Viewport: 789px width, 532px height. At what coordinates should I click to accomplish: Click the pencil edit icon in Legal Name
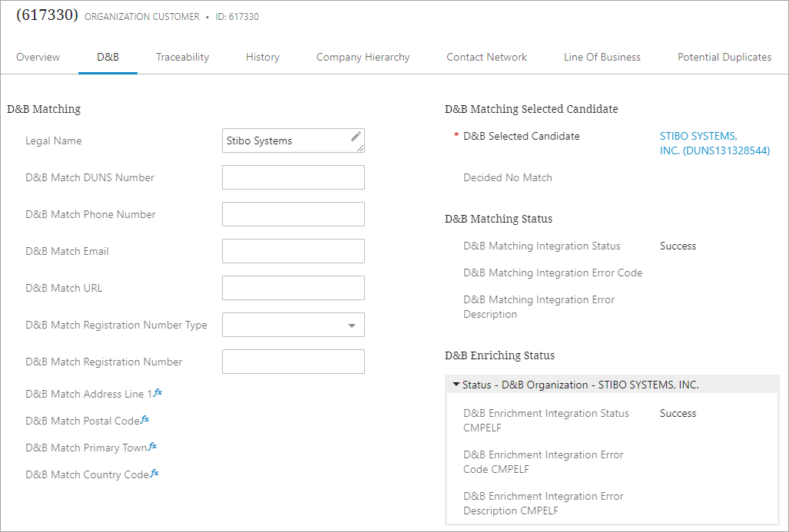(x=355, y=137)
